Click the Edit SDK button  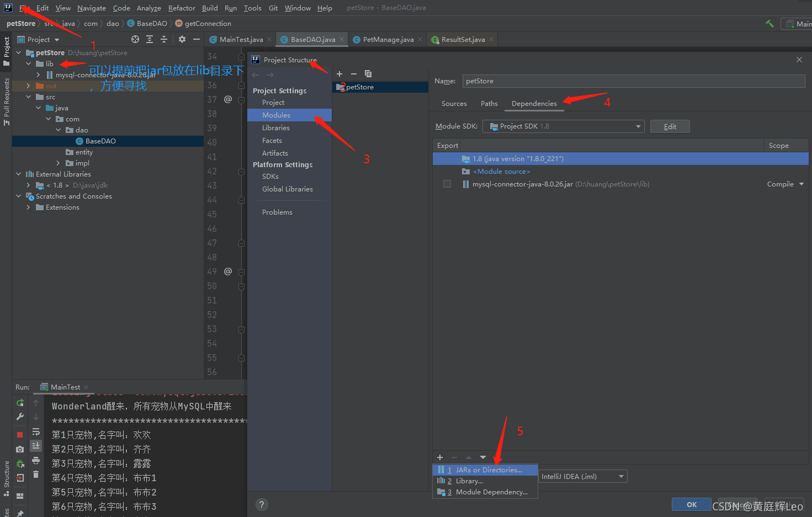coord(670,126)
